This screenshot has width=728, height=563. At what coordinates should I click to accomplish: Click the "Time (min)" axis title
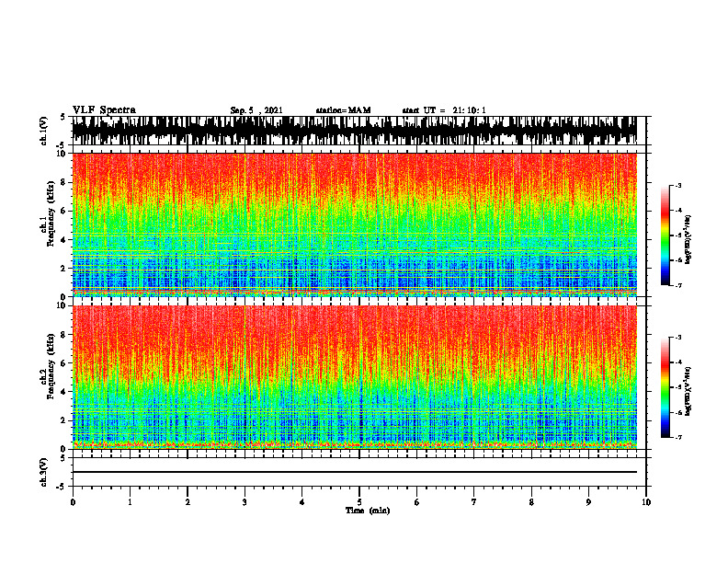(368, 511)
